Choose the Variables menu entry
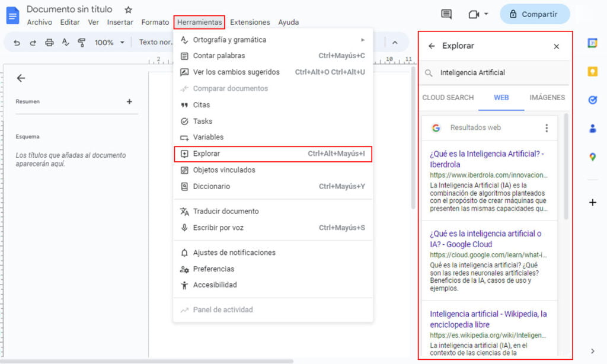The width and height of the screenshot is (607, 364). (x=273, y=137)
